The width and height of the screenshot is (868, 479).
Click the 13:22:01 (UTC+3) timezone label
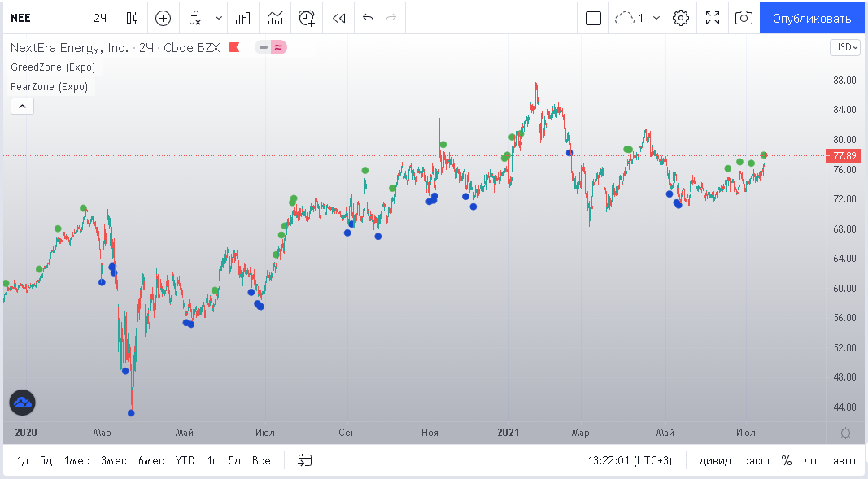tap(630, 461)
